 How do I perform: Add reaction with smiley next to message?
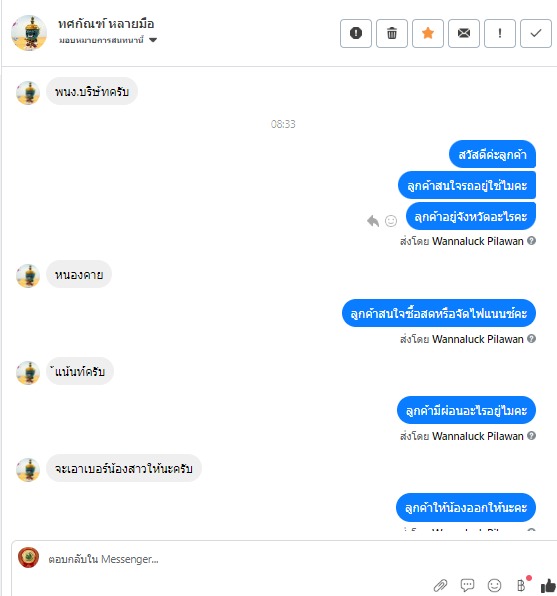coord(391,220)
